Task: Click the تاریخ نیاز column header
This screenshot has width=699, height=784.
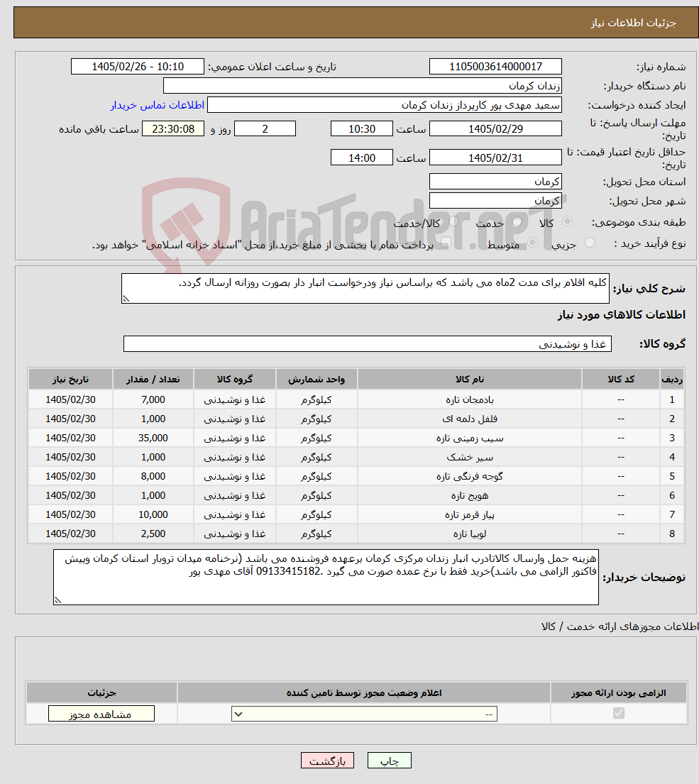Action: [70, 380]
